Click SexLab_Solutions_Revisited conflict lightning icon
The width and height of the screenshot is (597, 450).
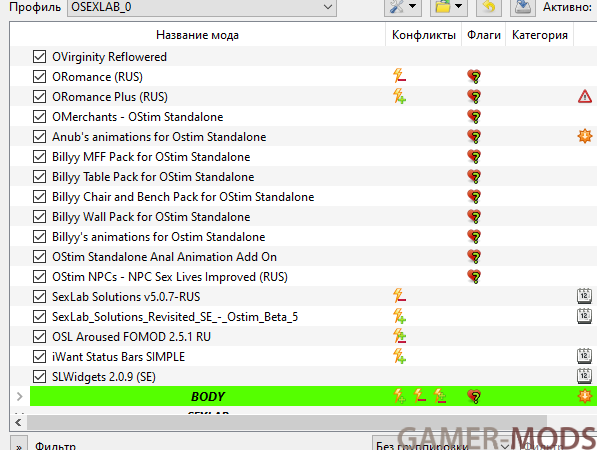click(399, 316)
